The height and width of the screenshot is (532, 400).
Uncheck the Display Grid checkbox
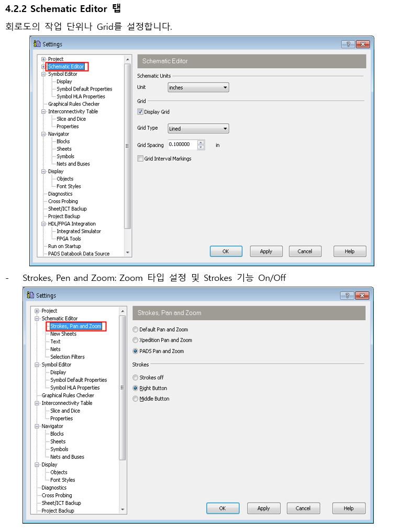[x=140, y=112]
